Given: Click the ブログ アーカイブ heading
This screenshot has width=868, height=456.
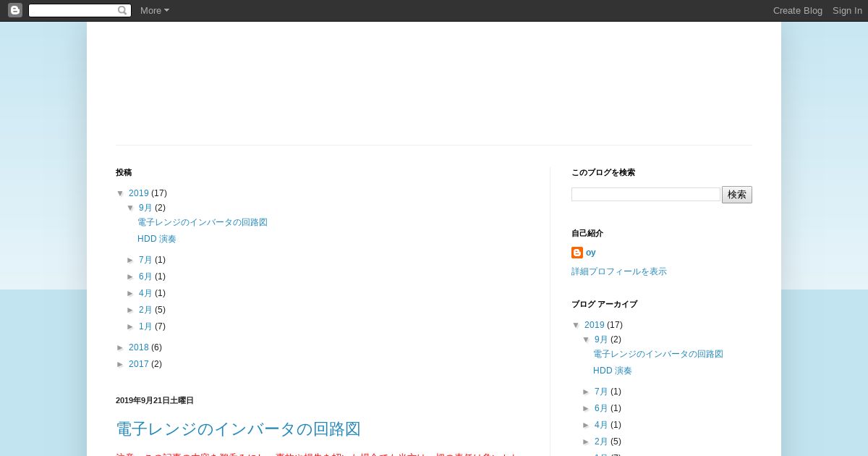Looking at the screenshot, I should [604, 304].
